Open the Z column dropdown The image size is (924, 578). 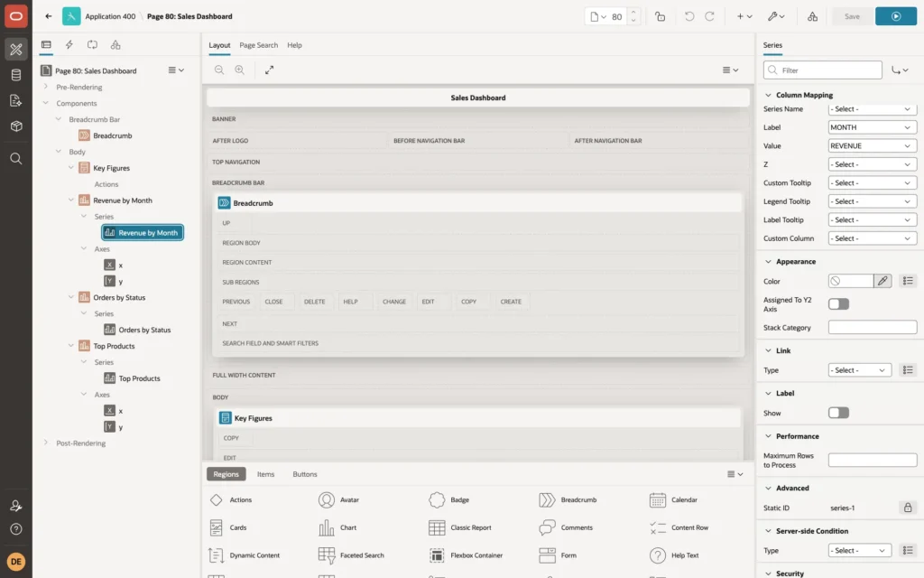pos(873,164)
